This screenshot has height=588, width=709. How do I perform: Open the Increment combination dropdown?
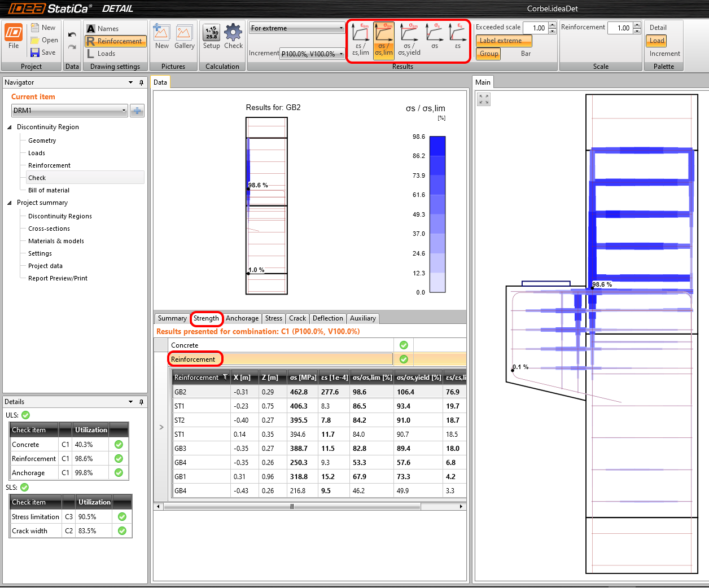(312, 54)
